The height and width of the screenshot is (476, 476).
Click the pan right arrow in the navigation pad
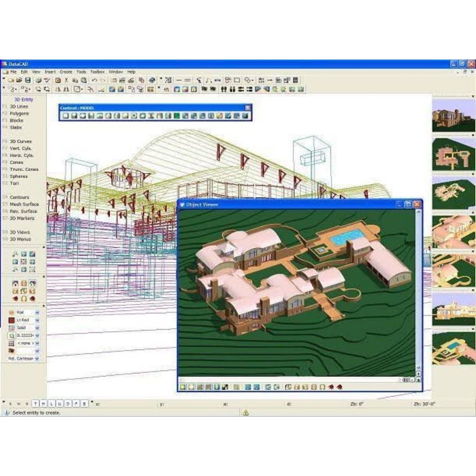(x=32, y=262)
